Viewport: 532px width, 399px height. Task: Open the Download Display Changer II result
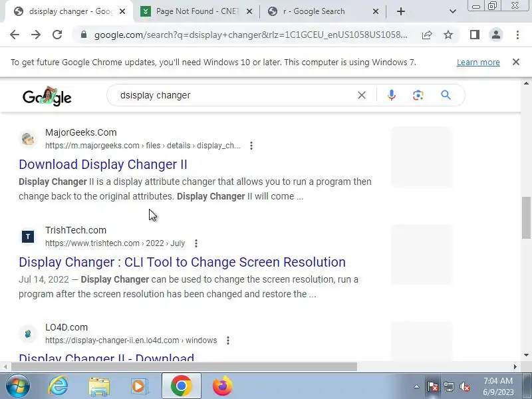[x=103, y=164]
